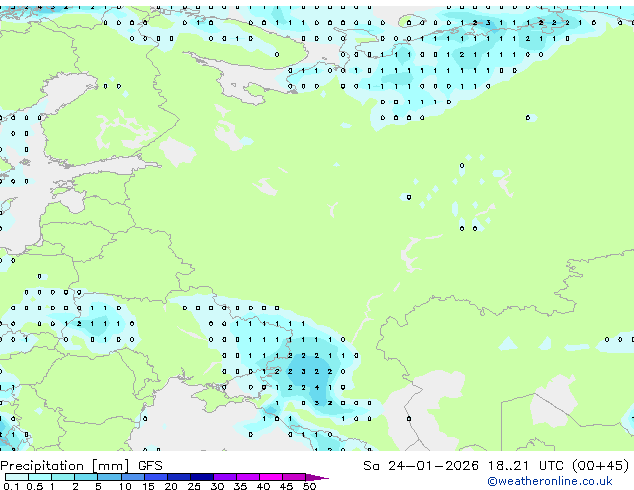634x490 pixels.
Task: Click the "(00+45)" forecast offset text
Action: [601, 466]
